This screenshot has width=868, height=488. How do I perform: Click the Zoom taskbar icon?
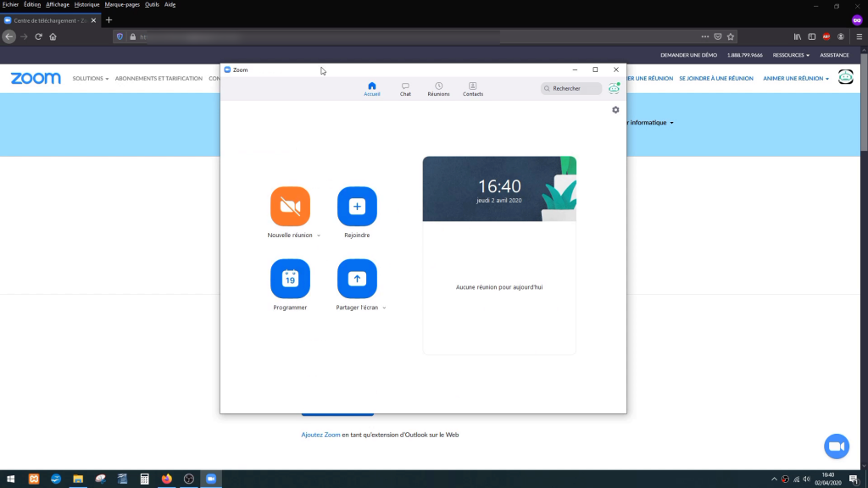click(211, 480)
